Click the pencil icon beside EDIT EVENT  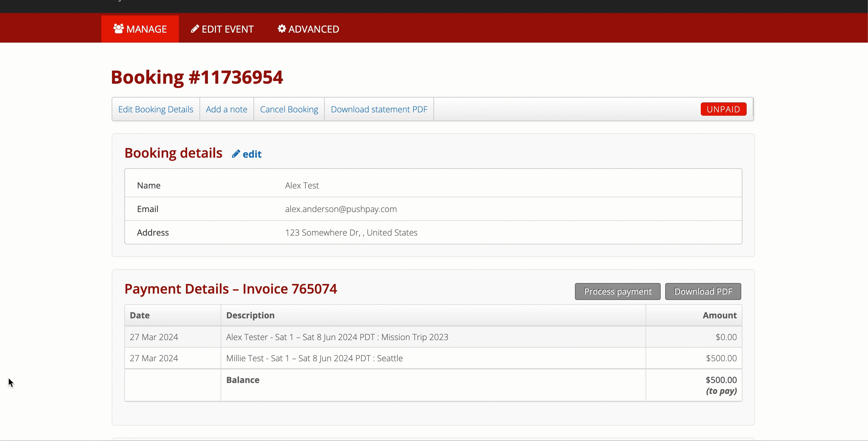coord(195,29)
